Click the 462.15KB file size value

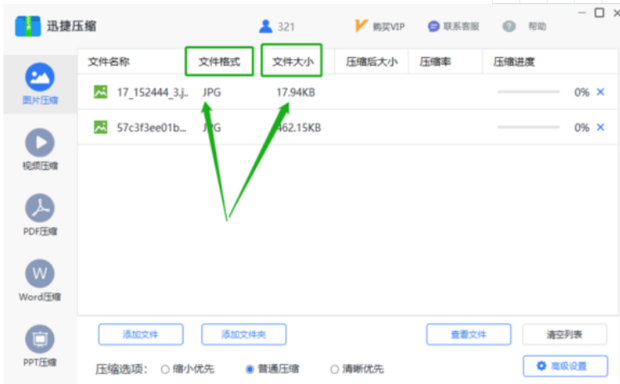299,128
